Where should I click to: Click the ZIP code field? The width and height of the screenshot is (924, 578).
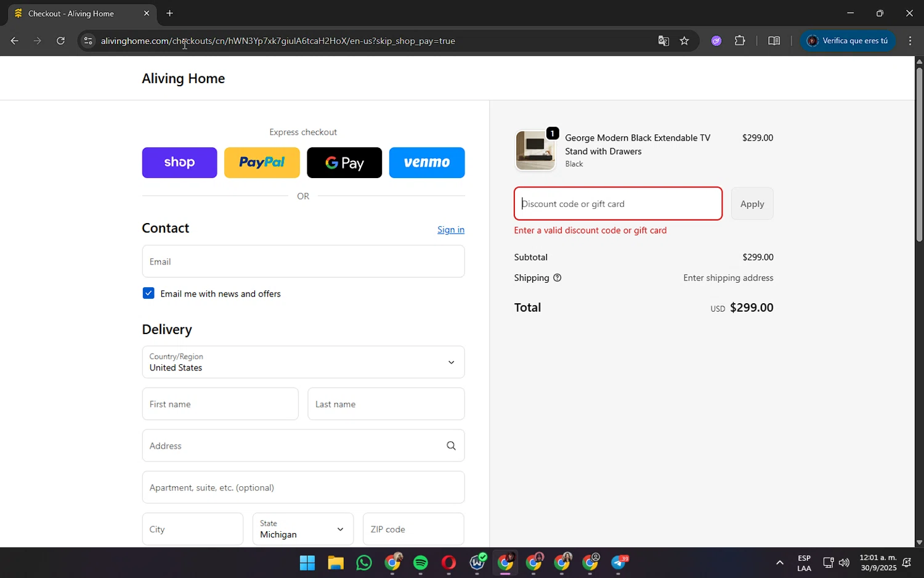point(413,529)
